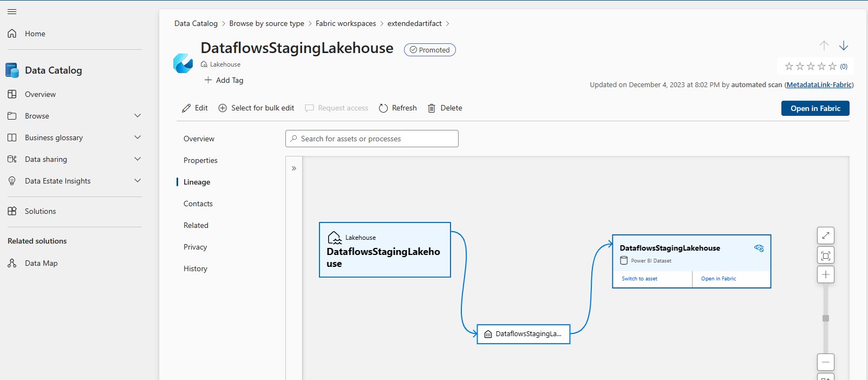The image size is (868, 380).
Task: Click the lineage zoom slider handle
Action: tap(826, 318)
